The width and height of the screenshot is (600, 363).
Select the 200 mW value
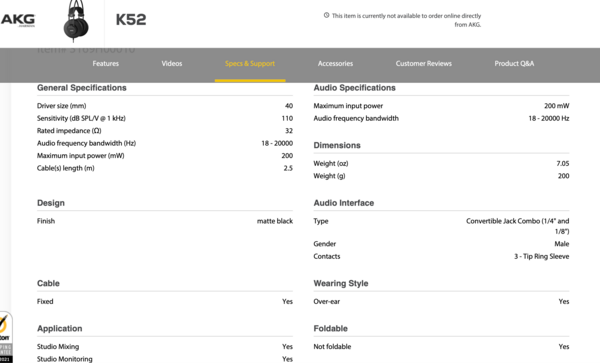[556, 106]
